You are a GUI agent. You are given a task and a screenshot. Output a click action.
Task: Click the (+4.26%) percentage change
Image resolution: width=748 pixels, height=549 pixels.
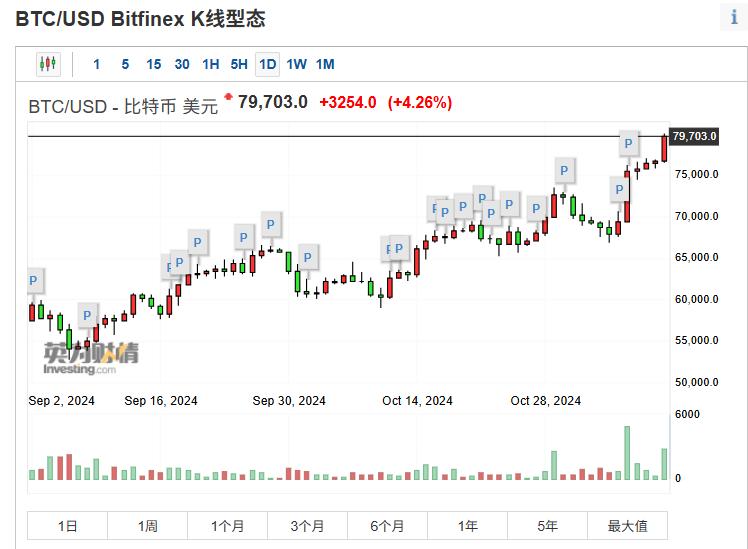coord(420,102)
